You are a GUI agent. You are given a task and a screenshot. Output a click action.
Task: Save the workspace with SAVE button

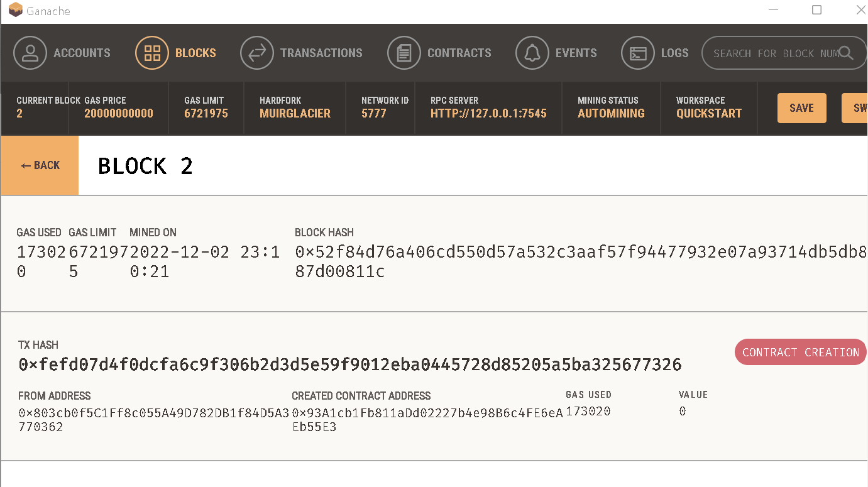(x=802, y=108)
